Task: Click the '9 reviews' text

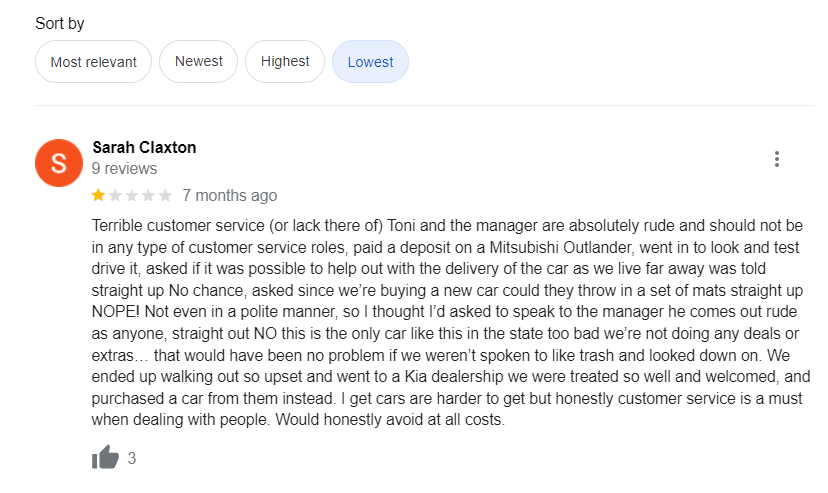Action: point(124,168)
